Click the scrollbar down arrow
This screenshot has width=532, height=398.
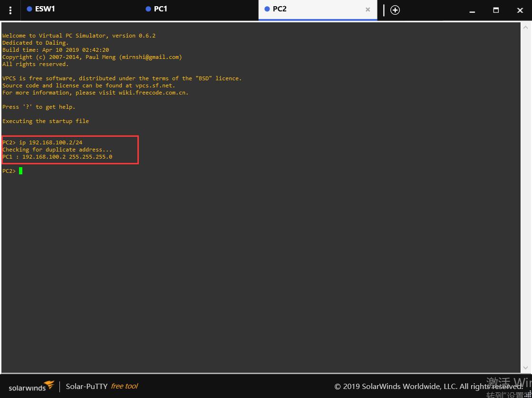[525, 368]
